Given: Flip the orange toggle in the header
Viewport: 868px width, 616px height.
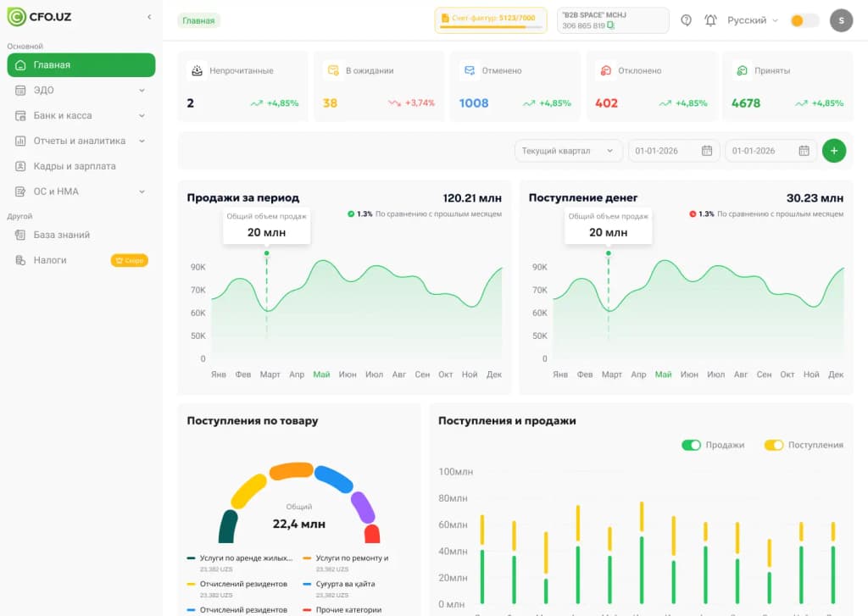Looking at the screenshot, I should click(804, 19).
